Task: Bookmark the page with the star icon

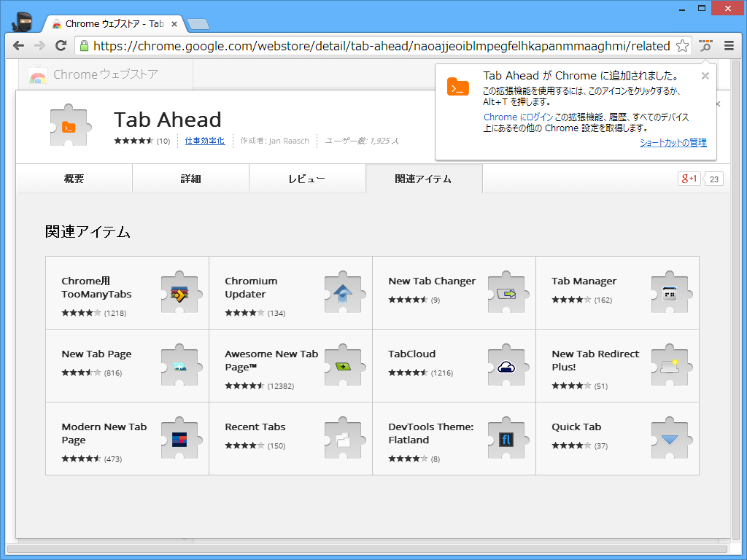Action: point(681,45)
